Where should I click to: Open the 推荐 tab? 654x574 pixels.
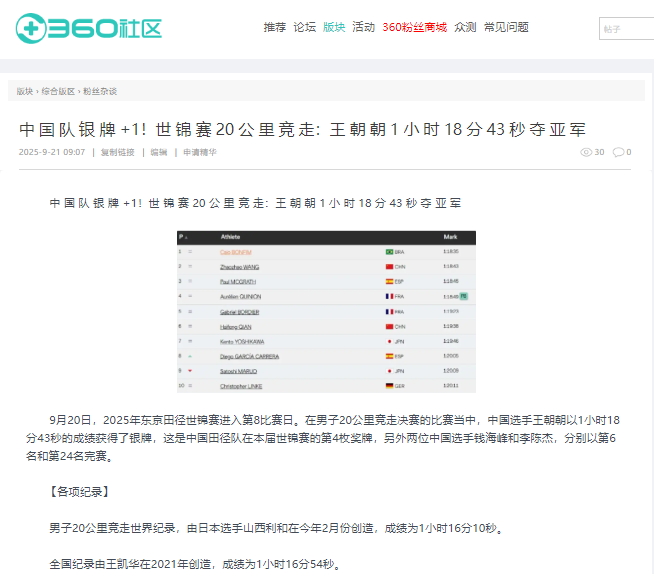[x=274, y=27]
